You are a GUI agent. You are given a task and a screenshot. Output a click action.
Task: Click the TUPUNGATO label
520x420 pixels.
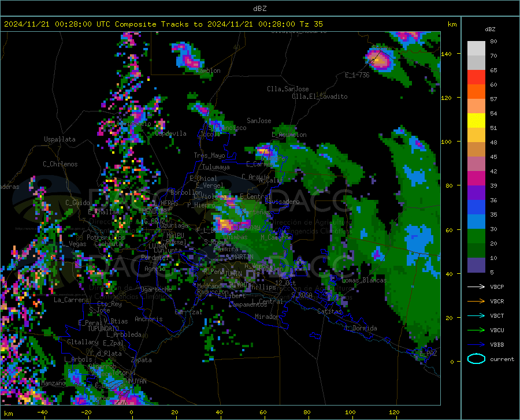[103, 329]
